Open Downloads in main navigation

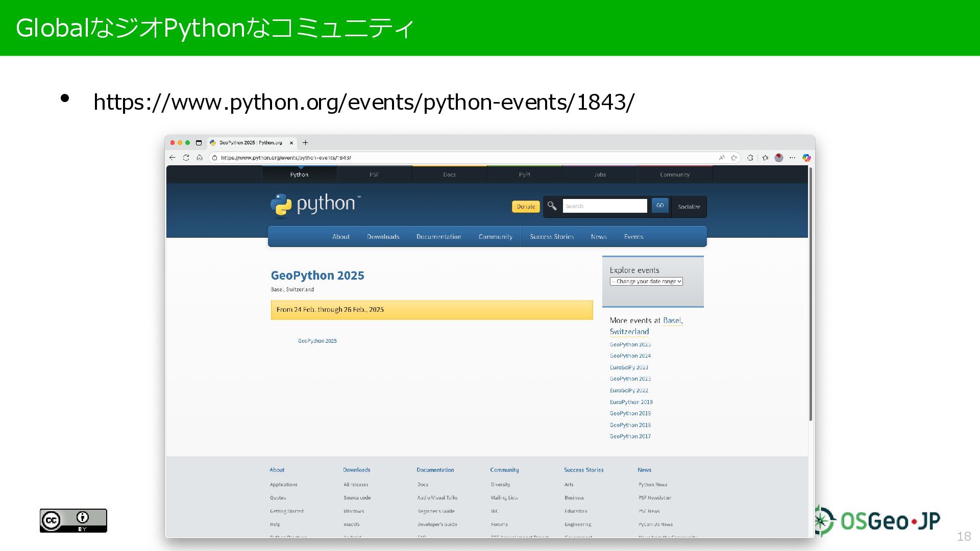coord(383,237)
